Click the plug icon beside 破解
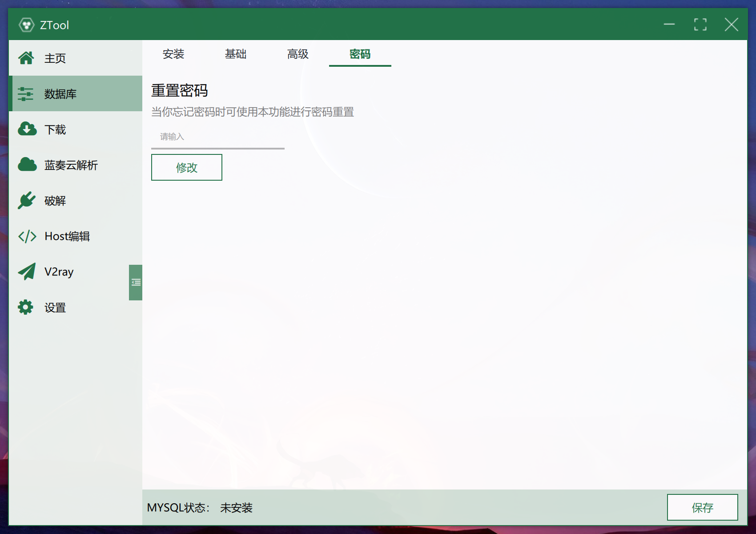 [x=27, y=200]
